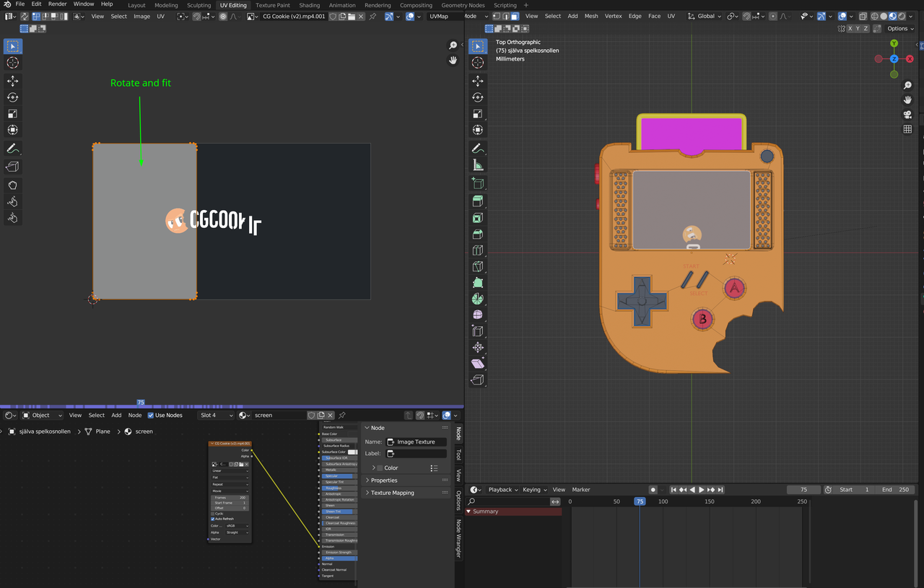Screen dimensions: 924x588
Task: Pick the Bevel tool in 3D viewport
Action: pos(477,234)
